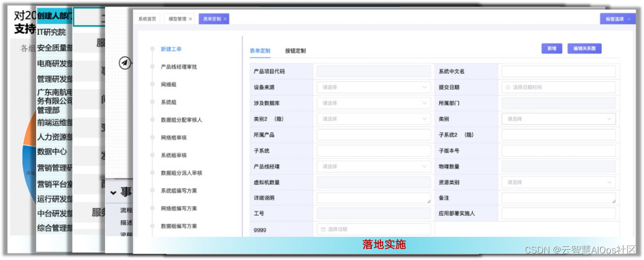This screenshot has width=644, height=260.
Task: Switch to the 按钮定制 sub-tab
Action: point(295,51)
